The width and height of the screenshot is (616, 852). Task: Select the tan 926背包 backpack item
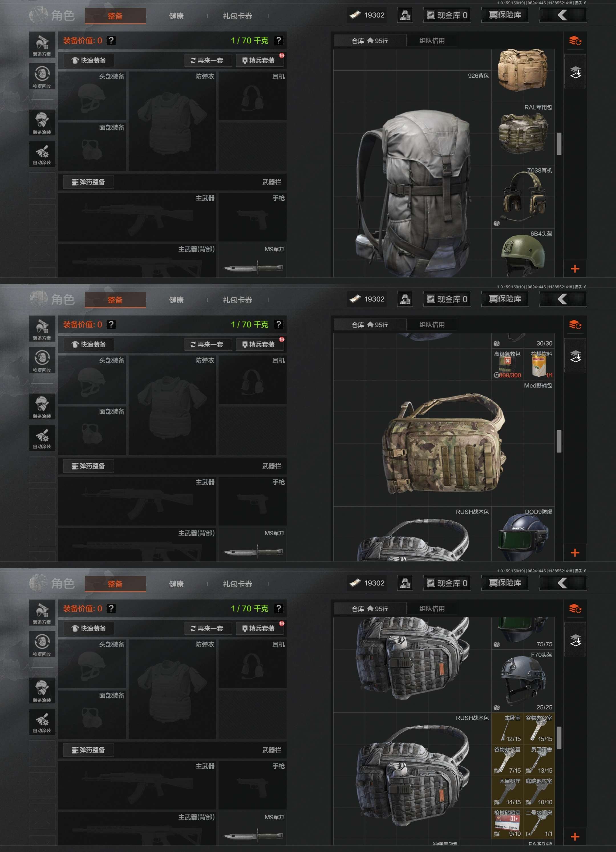click(x=523, y=71)
